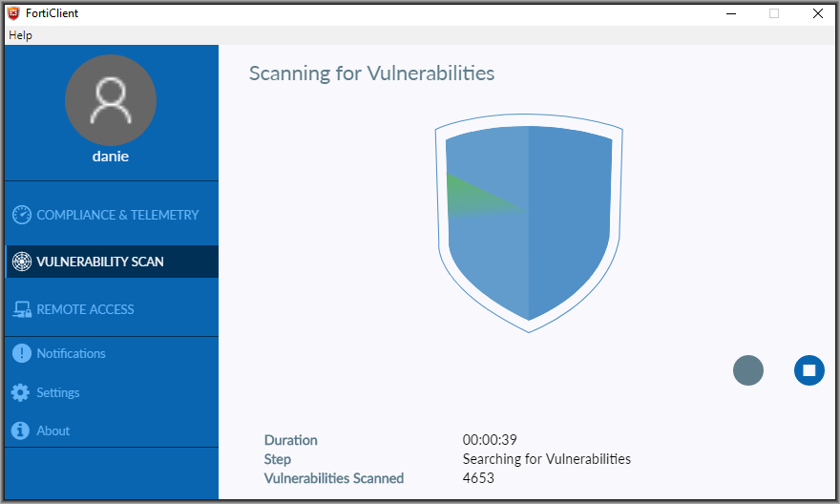Select the Vulnerability Scan tab
Viewport: 840px width, 504px height.
(x=112, y=262)
